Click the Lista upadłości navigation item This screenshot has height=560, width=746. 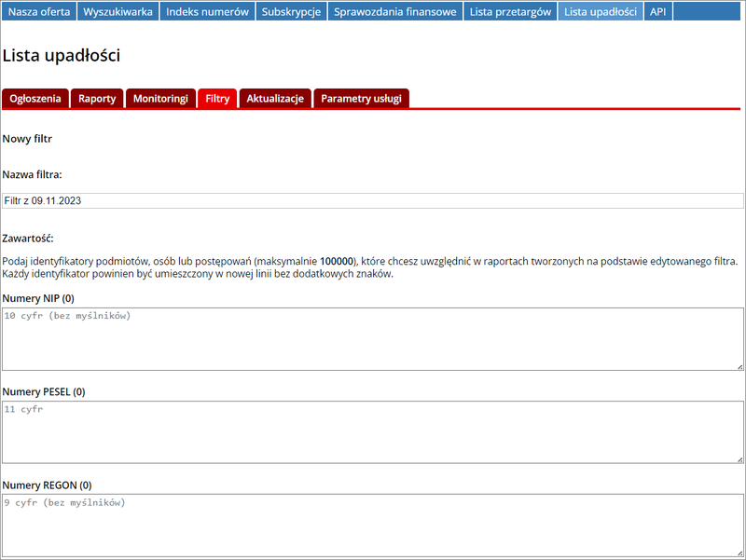point(601,12)
